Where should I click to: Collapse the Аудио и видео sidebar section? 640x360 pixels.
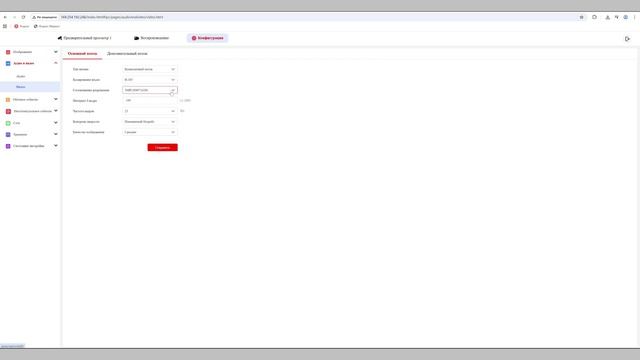[56, 63]
